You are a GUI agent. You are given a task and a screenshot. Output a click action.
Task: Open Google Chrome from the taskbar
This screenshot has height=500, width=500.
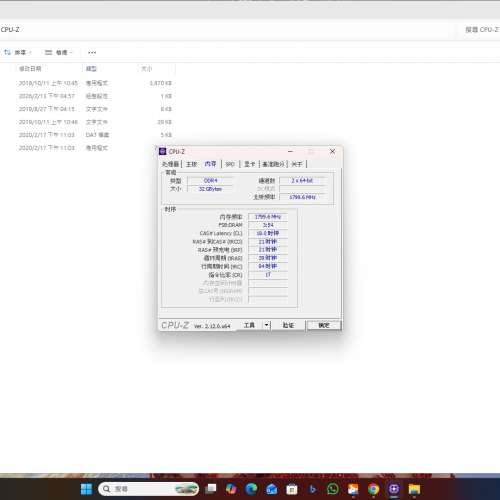(x=373, y=489)
